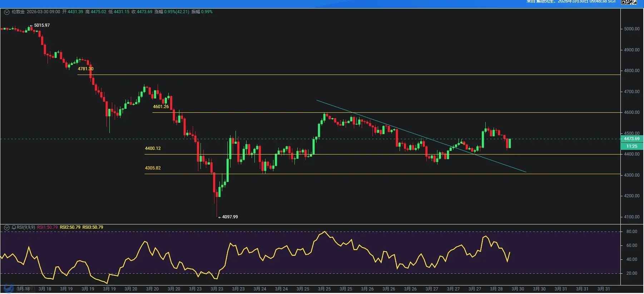Click the low price value 4431.15
The height and width of the screenshot is (294, 644).
(122, 12)
